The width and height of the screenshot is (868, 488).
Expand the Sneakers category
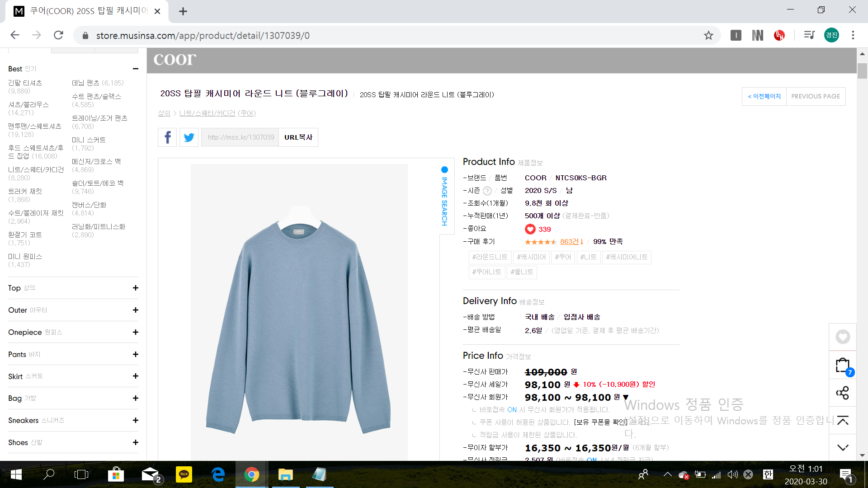tap(135, 420)
